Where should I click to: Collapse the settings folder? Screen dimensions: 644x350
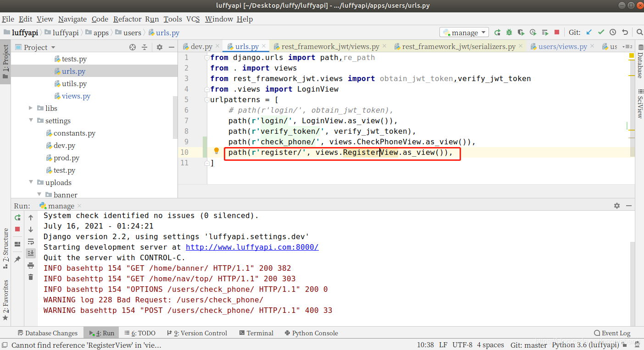31,120
